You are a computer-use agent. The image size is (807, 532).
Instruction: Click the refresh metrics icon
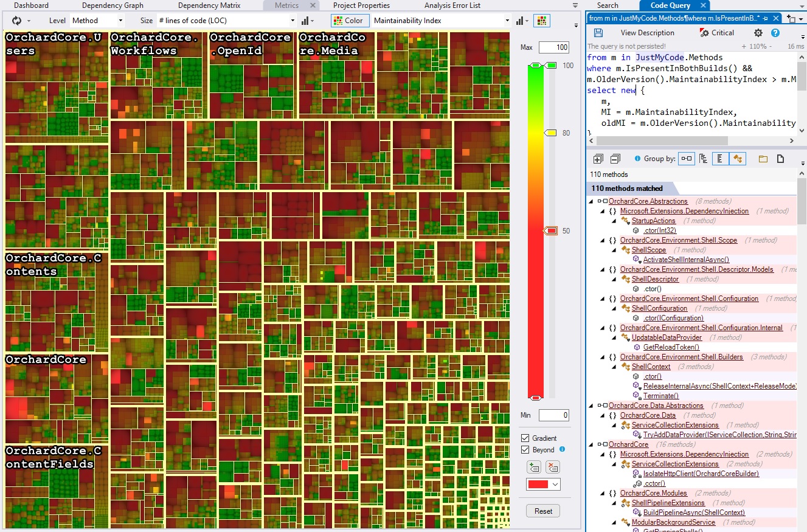tap(16, 21)
